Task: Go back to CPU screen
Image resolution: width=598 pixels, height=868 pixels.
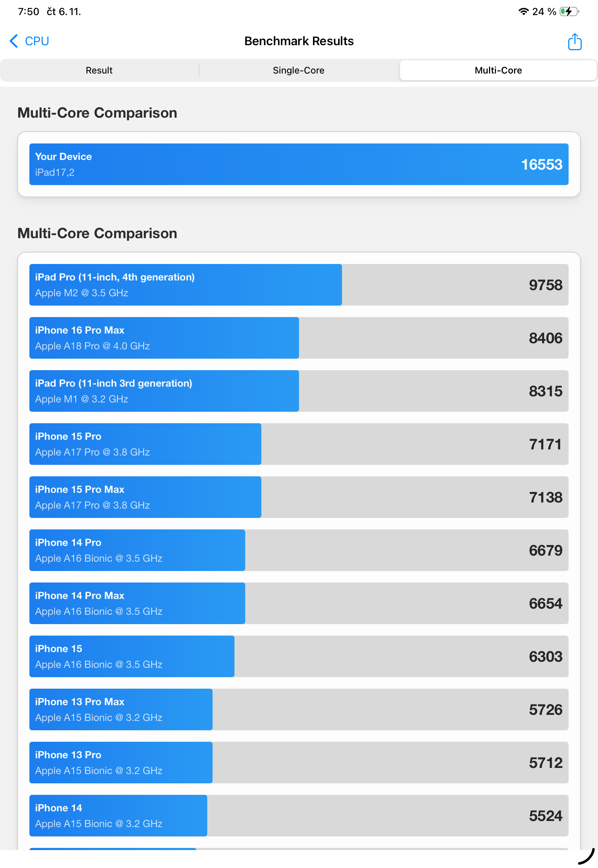Action: [x=37, y=41]
